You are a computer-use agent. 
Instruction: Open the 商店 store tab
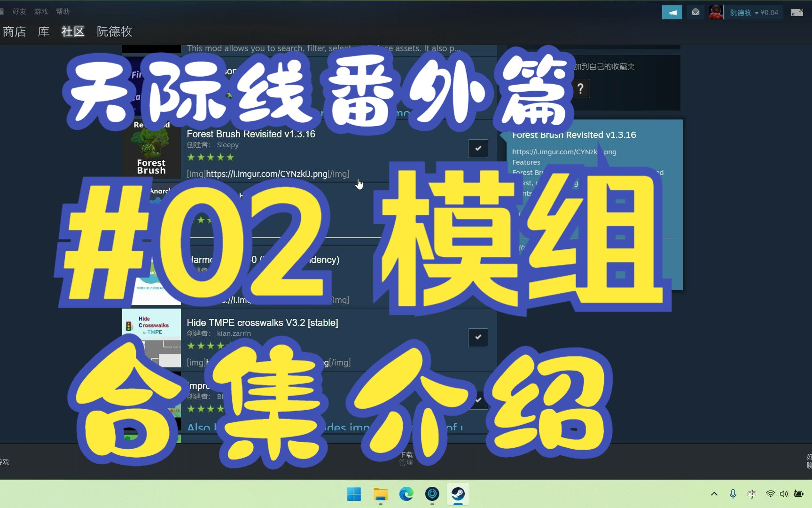14,32
